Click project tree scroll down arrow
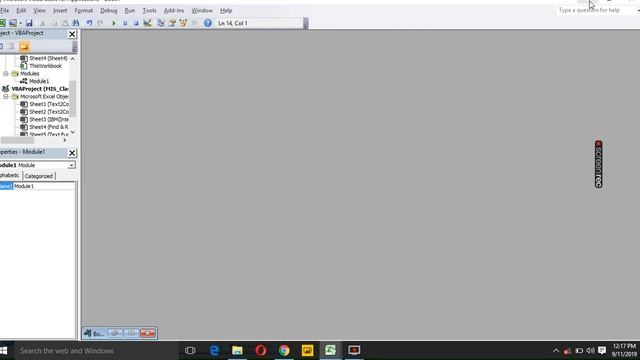The image size is (640, 360). (x=73, y=133)
